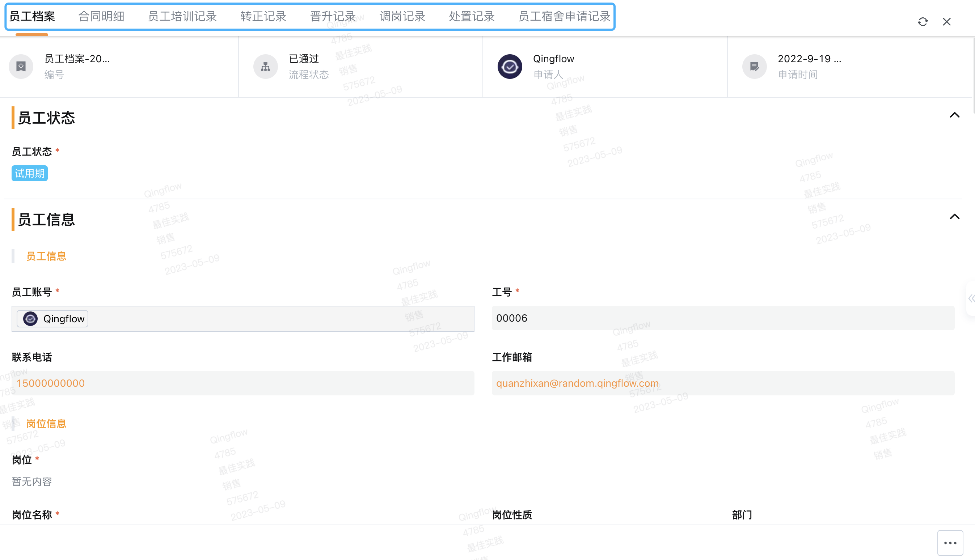Viewport: 975px width, 560px height.
Task: Collapse the 员工信息 section
Action: tap(955, 217)
